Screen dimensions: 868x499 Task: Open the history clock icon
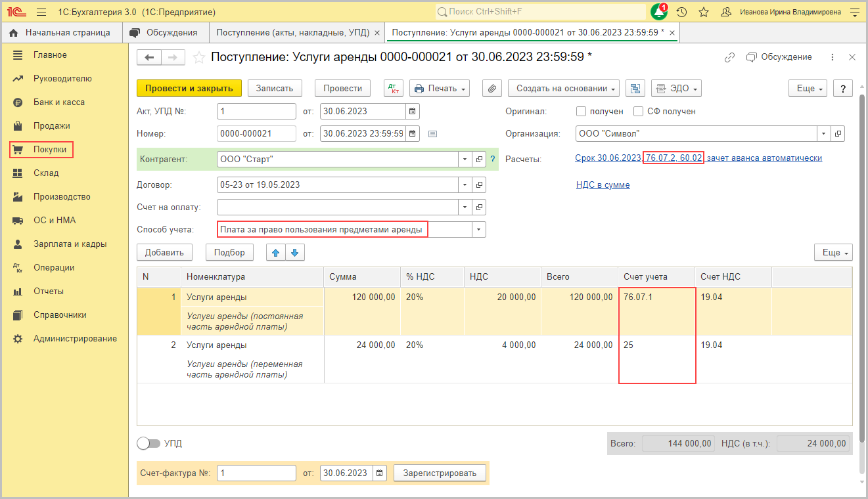pyautogui.click(x=682, y=12)
